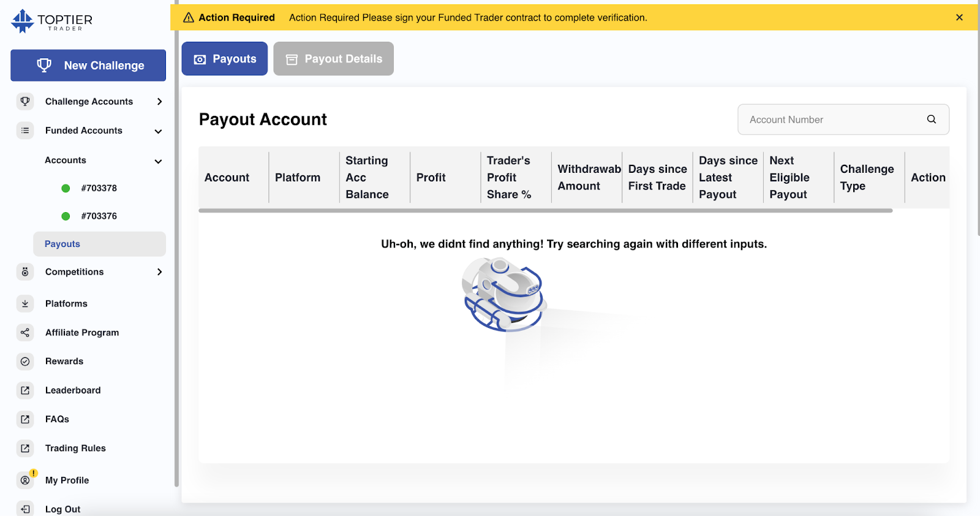This screenshot has height=516, width=980.
Task: Click the My Profile user icon
Action: tap(25, 480)
